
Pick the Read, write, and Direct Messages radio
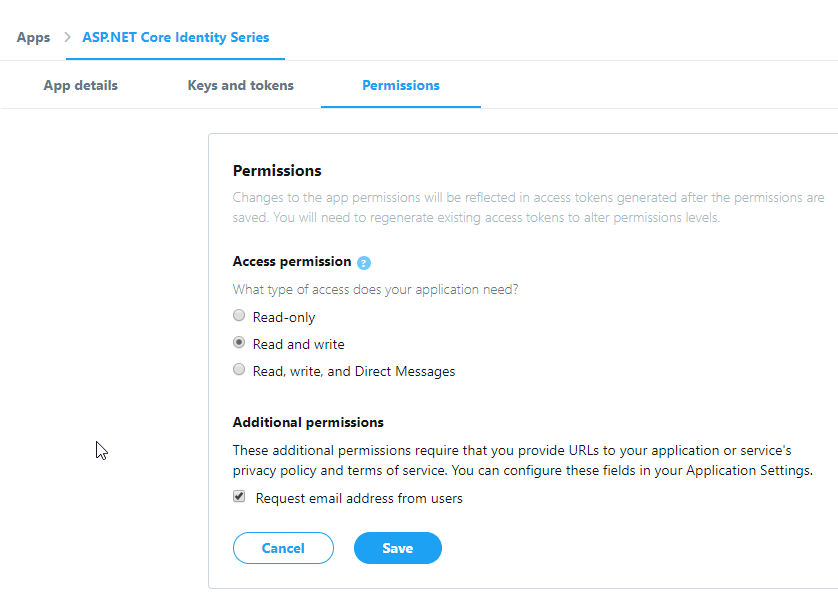tap(239, 370)
